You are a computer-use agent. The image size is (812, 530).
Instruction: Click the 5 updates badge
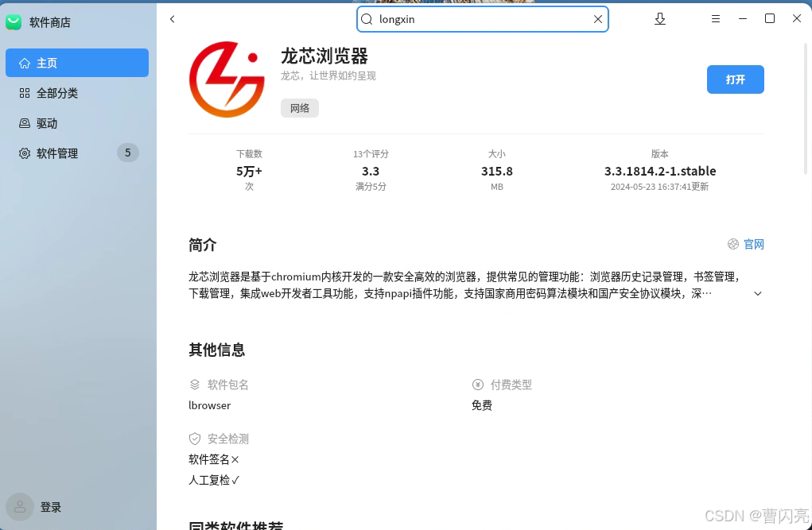(x=127, y=153)
